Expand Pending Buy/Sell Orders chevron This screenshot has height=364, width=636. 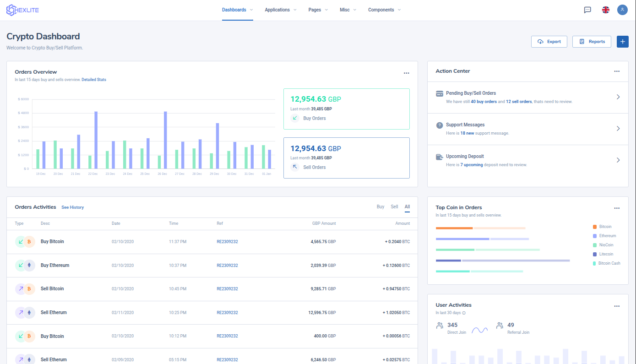pyautogui.click(x=618, y=97)
